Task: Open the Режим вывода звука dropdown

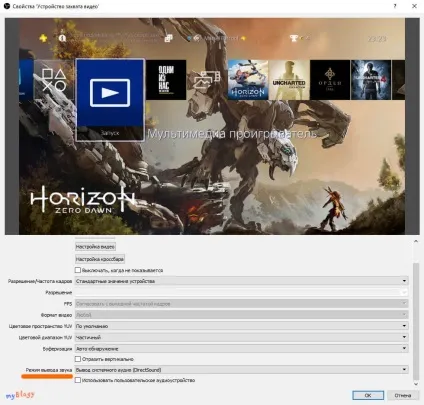Action: tap(241, 370)
